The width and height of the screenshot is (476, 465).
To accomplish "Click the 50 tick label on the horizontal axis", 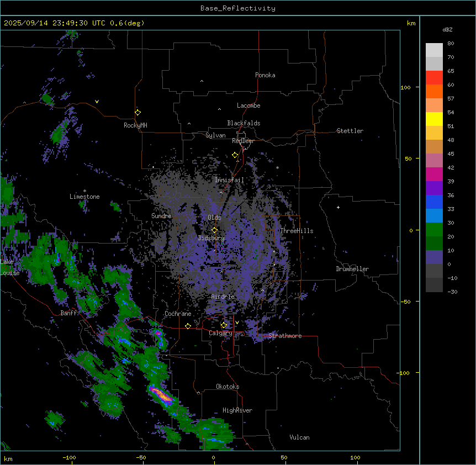I will pyautogui.click(x=284, y=457).
